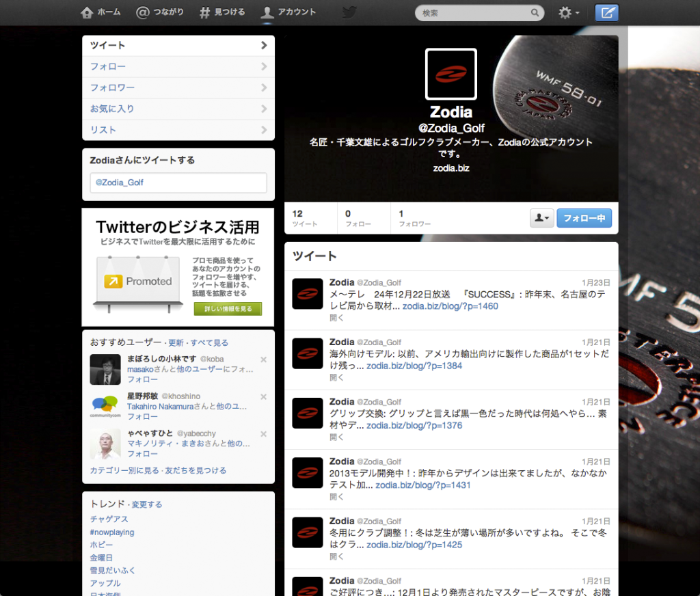Refresh suggested users via 更新 link

[x=176, y=343]
